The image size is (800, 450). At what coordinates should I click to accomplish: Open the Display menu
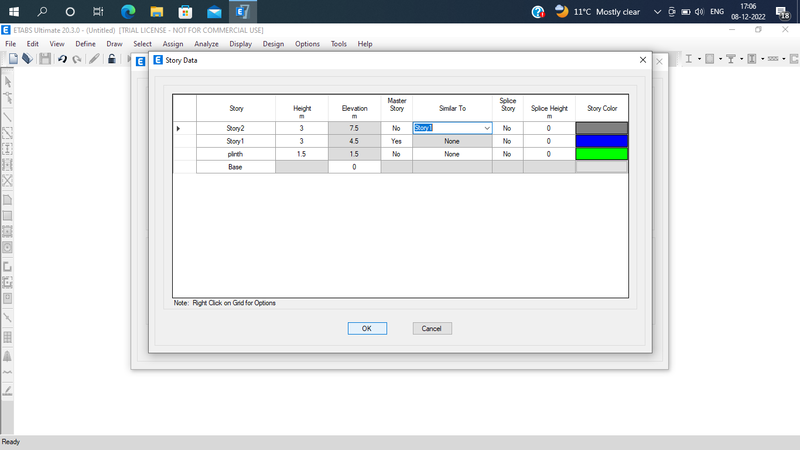coord(240,44)
